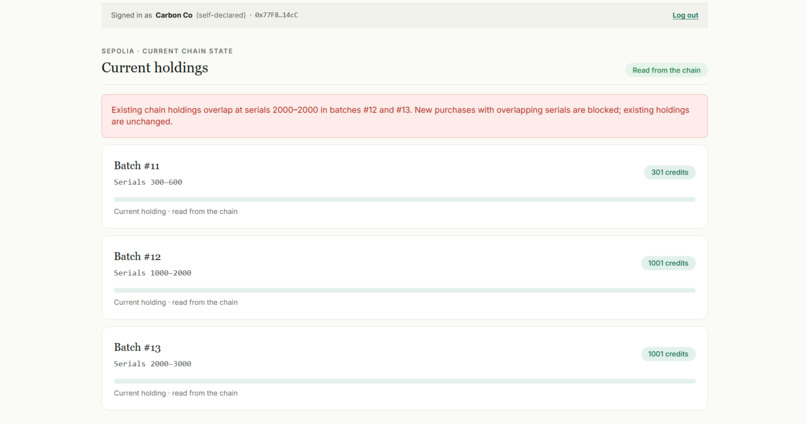
Task: Click the Batch #12 progress bar
Action: coord(405,290)
